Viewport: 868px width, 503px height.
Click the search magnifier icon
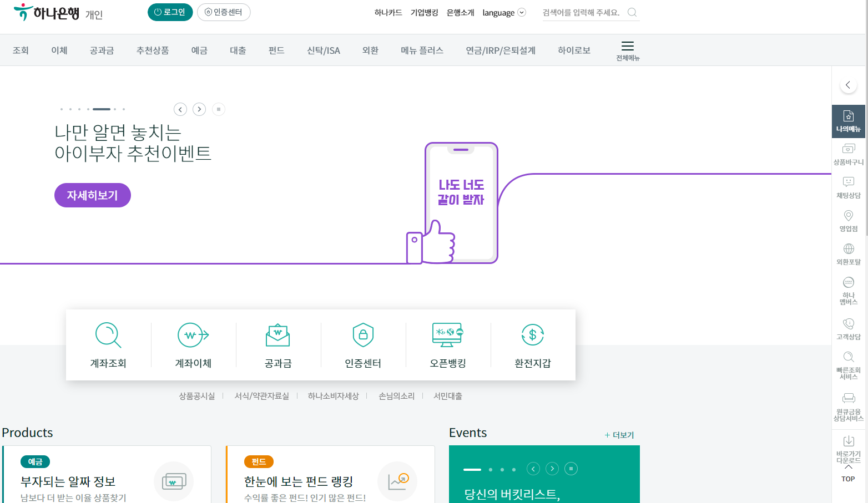click(632, 12)
